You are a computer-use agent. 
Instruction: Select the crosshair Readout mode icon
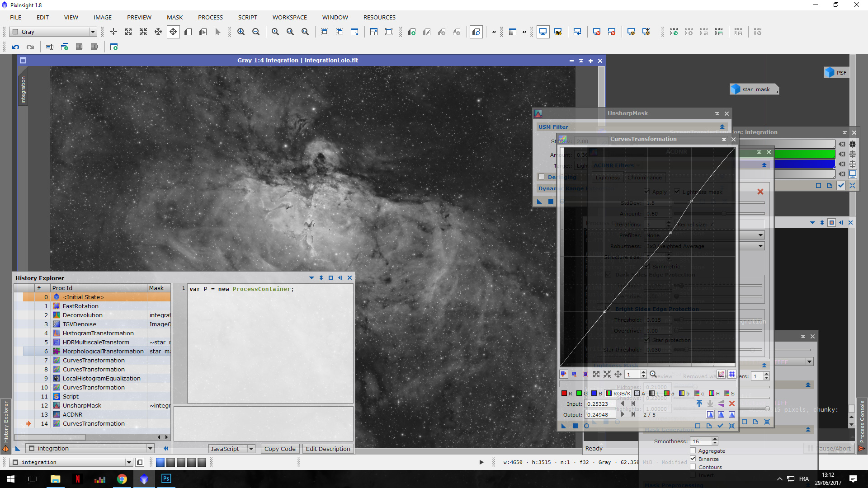(x=113, y=32)
